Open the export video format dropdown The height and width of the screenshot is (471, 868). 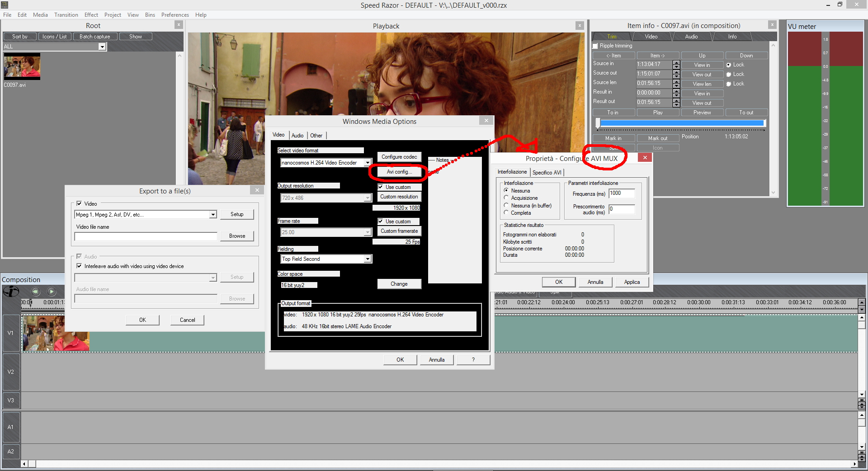pos(213,215)
